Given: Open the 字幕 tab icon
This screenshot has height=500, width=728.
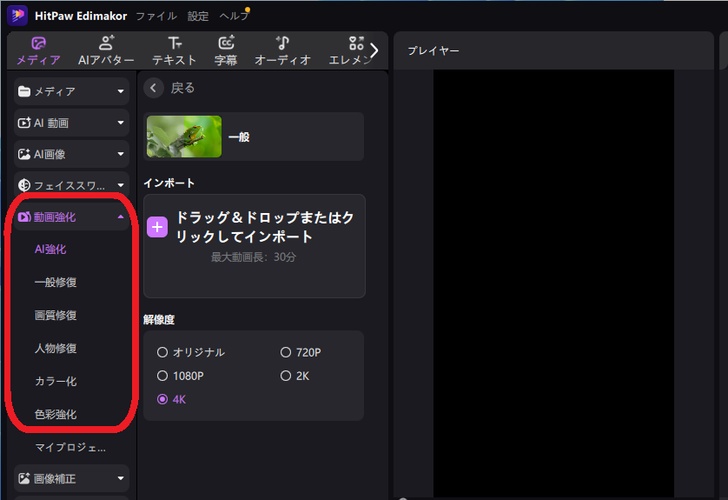Looking at the screenshot, I should (x=226, y=43).
